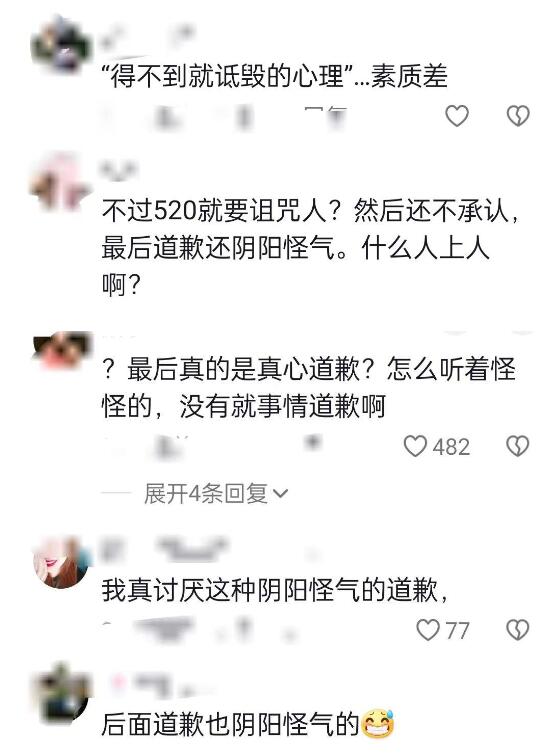This screenshot has width=547, height=756.
Task: Click the chevron next to 展开4条回复
Action: pos(280,494)
